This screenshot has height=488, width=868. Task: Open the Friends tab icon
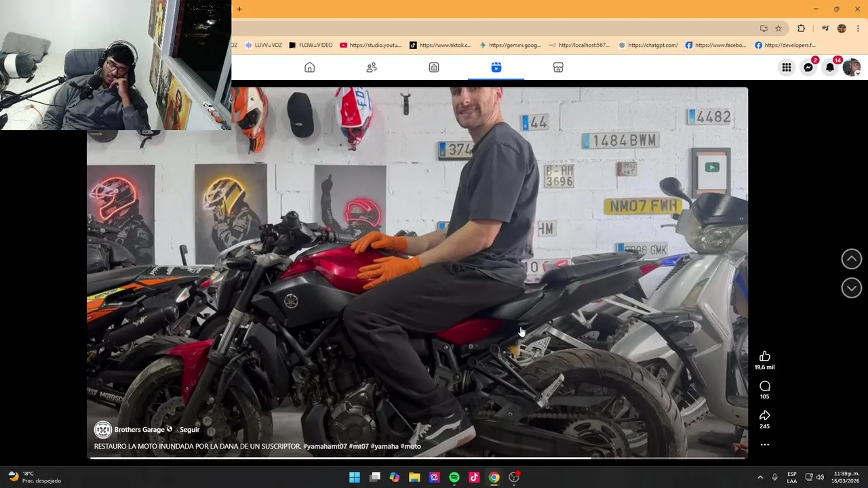[x=372, y=67]
